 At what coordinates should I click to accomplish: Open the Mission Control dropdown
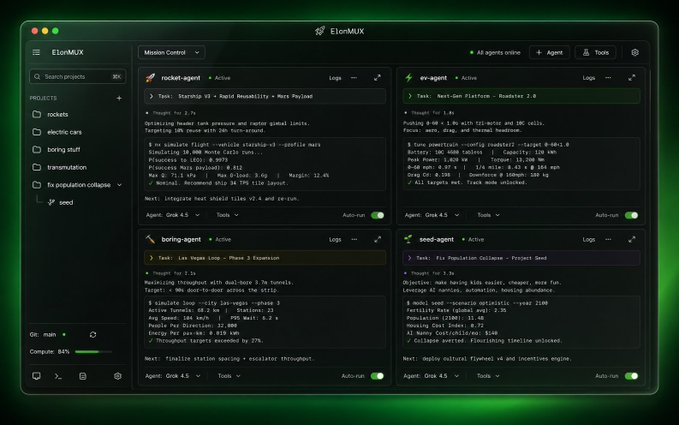click(x=171, y=52)
